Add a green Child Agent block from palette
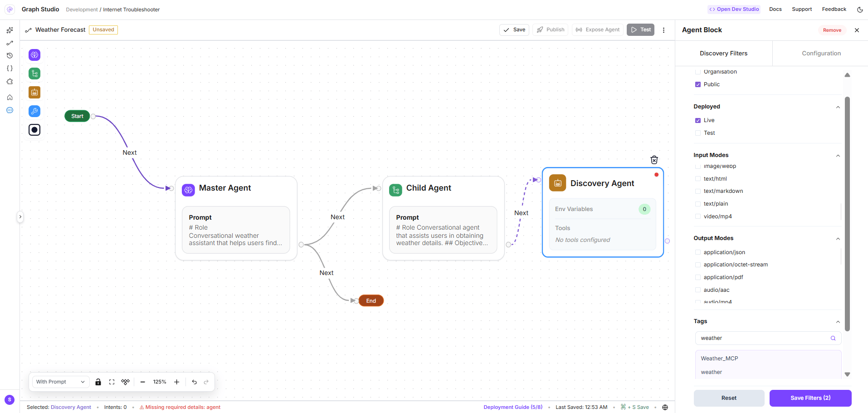 tap(34, 74)
